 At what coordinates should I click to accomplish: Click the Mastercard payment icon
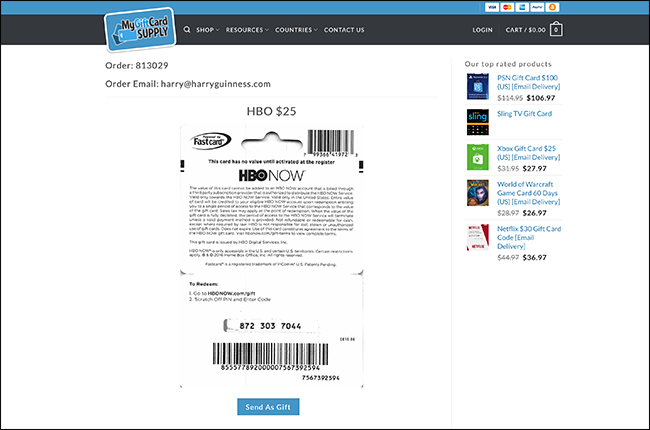point(507,7)
